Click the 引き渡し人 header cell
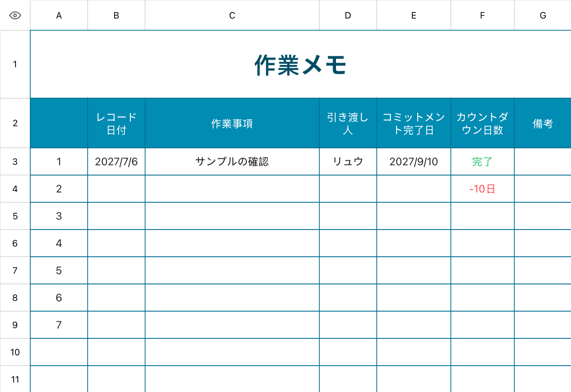Image resolution: width=571 pixels, height=392 pixels. [x=348, y=123]
